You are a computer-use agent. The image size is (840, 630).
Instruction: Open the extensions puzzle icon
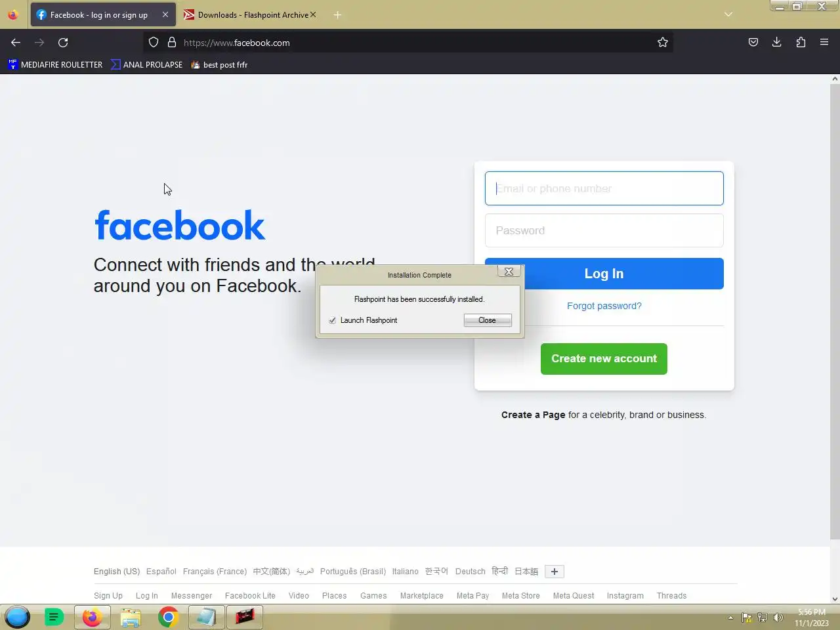pos(801,42)
